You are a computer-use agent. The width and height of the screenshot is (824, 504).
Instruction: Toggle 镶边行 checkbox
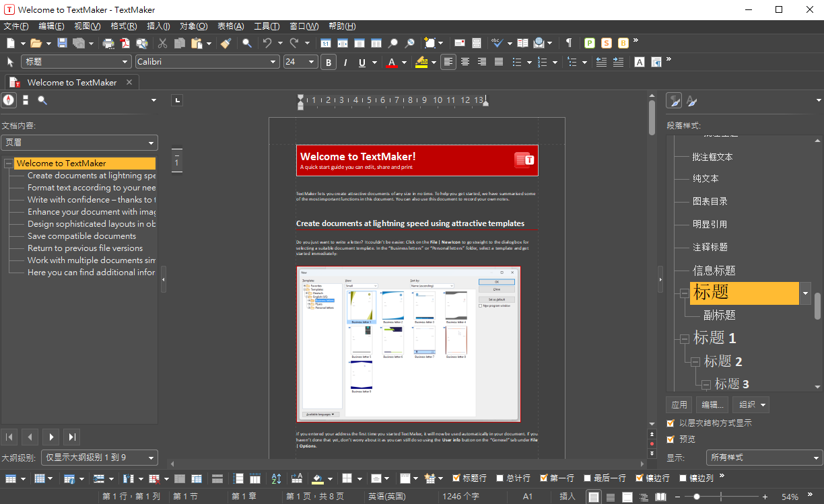coord(640,478)
